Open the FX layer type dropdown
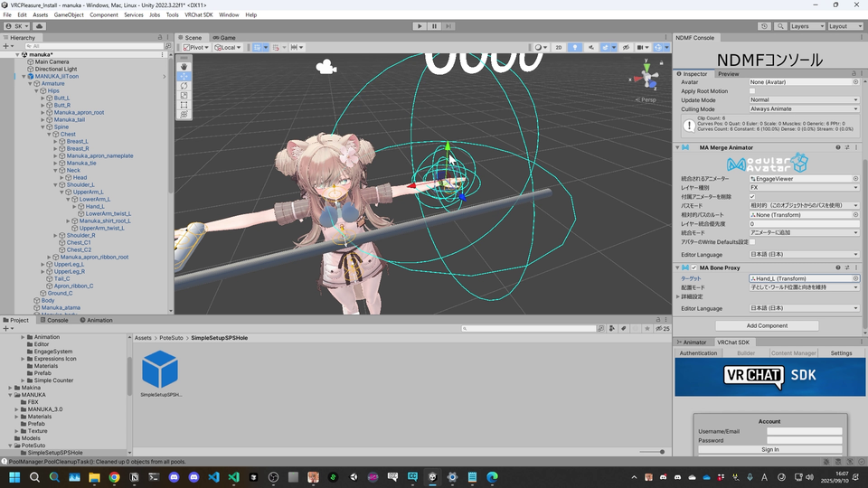The width and height of the screenshot is (868, 488). [x=804, y=188]
